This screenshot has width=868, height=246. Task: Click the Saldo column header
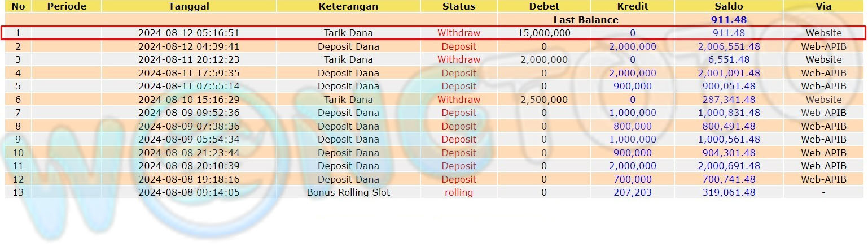[x=729, y=6]
